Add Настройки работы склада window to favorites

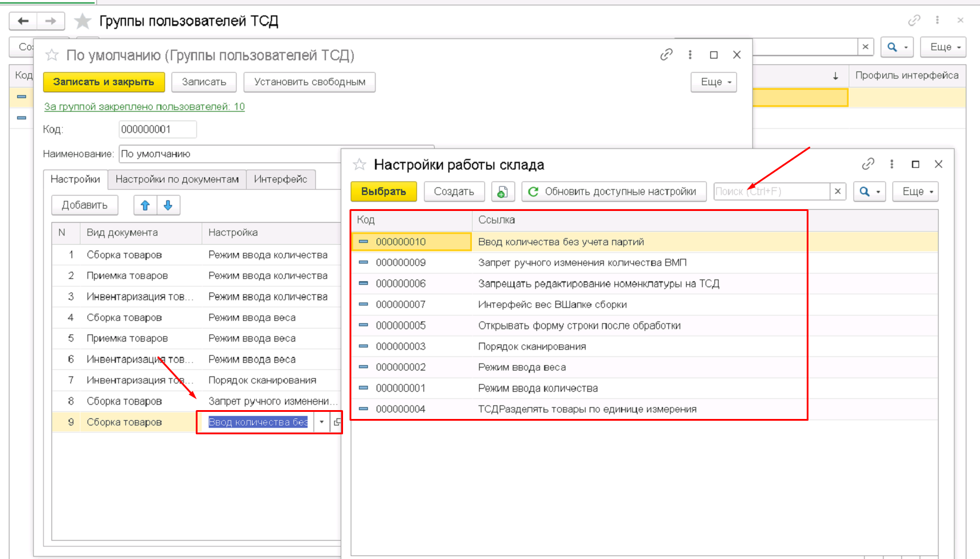360,165
